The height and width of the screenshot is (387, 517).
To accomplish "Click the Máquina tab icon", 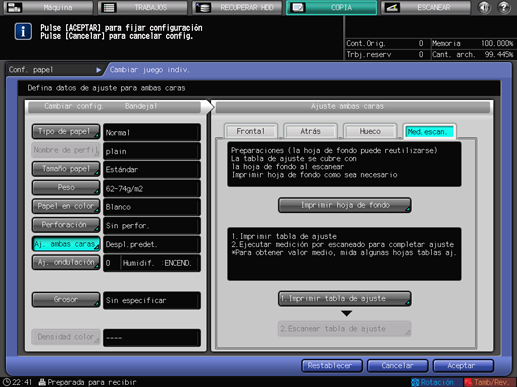I will 14,7.
